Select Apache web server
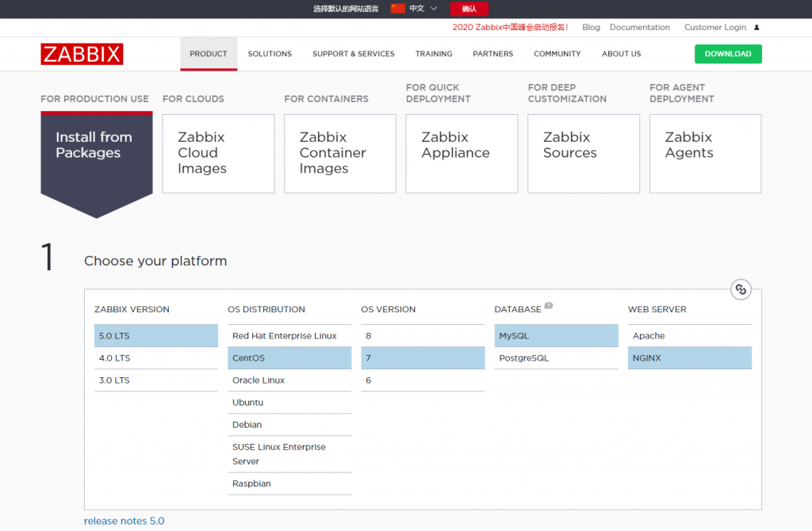812x531 pixels. point(690,336)
